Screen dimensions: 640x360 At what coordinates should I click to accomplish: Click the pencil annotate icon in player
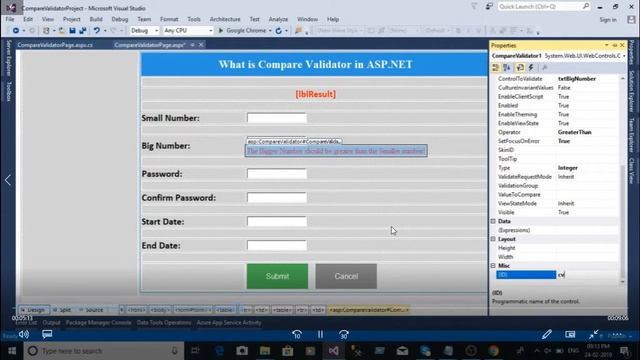pyautogui.click(x=547, y=335)
